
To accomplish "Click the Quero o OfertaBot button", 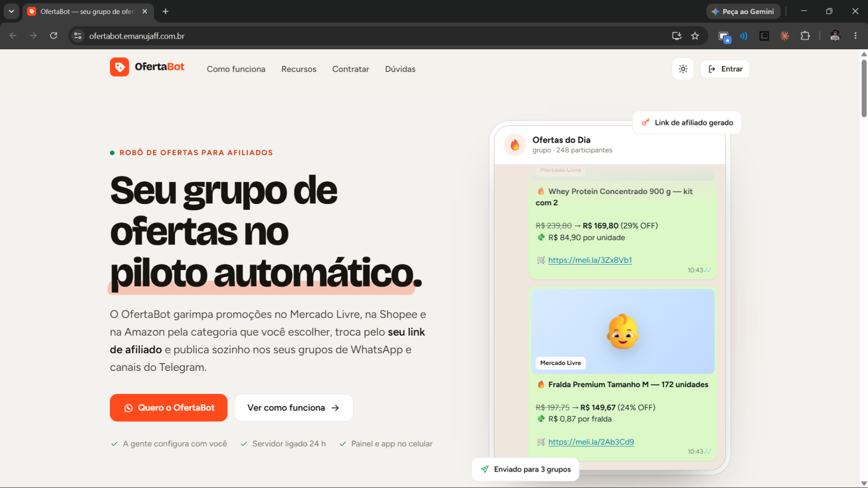I will coord(169,407).
